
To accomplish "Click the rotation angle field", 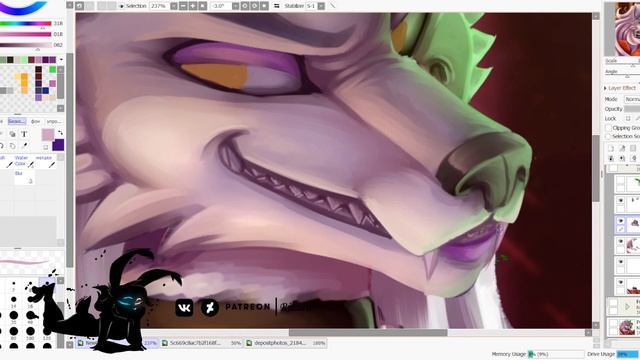I will click(x=221, y=6).
